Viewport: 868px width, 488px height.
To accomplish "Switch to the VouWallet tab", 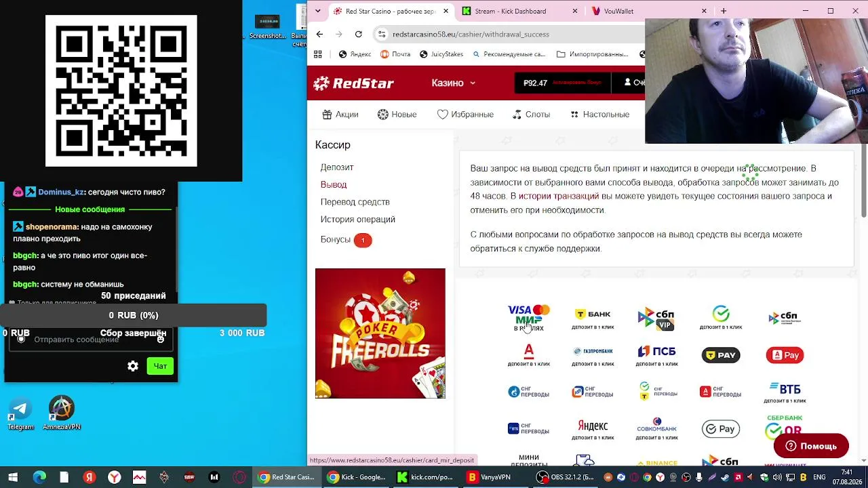I will pos(650,11).
